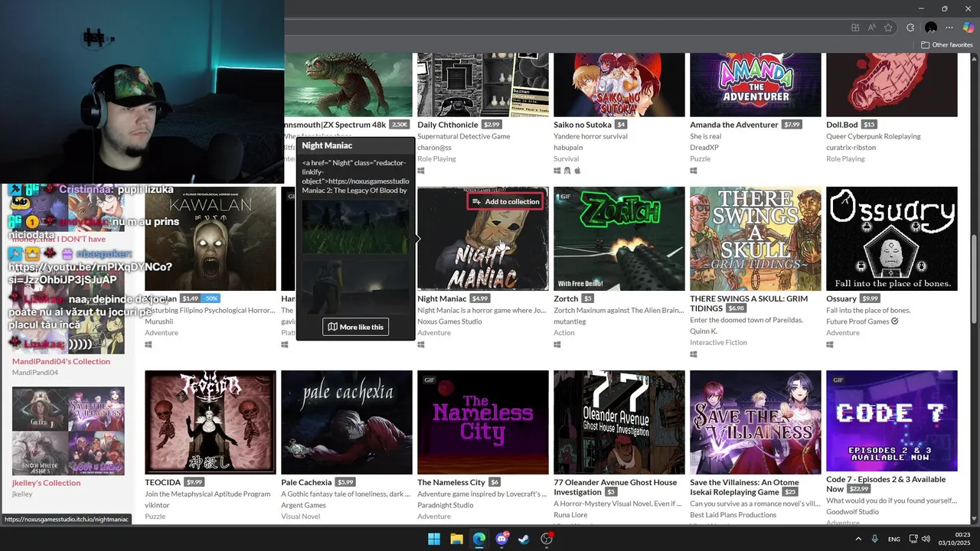Open MandiPandi04's Collection link

coord(61,361)
